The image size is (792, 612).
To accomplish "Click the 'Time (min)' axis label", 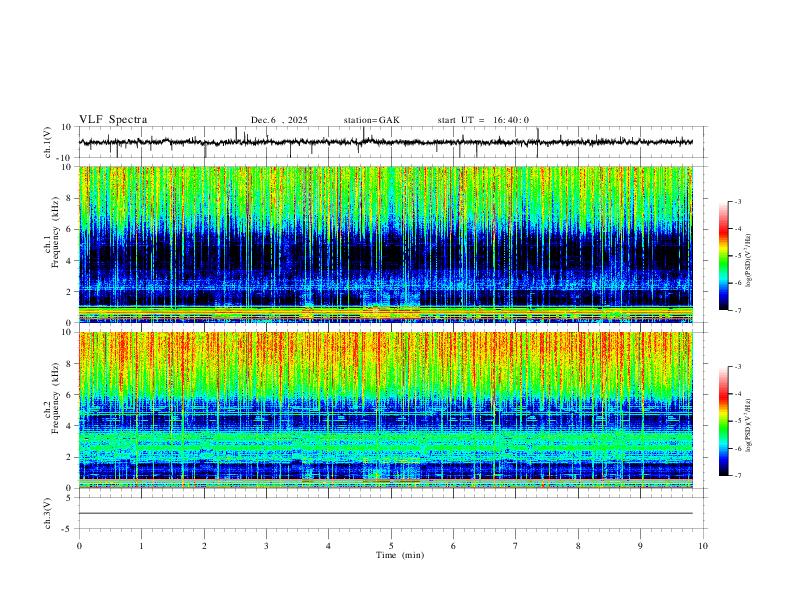I will pos(400,555).
